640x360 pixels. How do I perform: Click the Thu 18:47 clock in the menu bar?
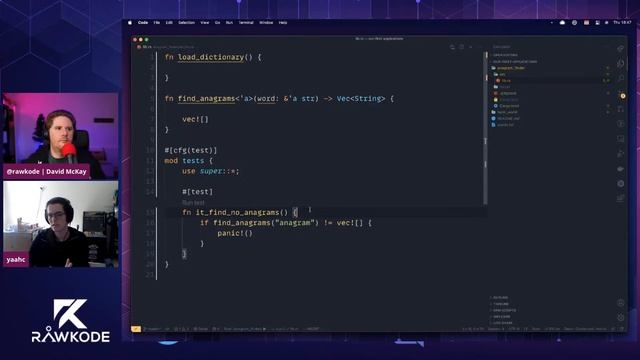(622, 23)
